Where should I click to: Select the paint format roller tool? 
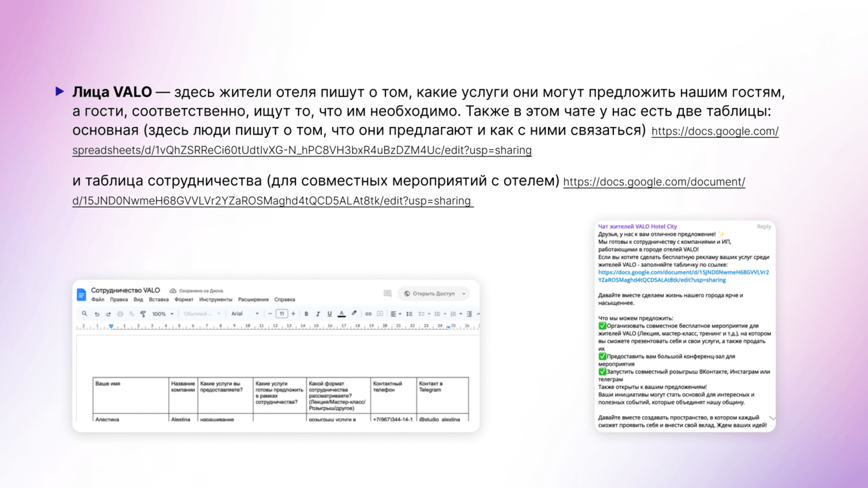143,314
